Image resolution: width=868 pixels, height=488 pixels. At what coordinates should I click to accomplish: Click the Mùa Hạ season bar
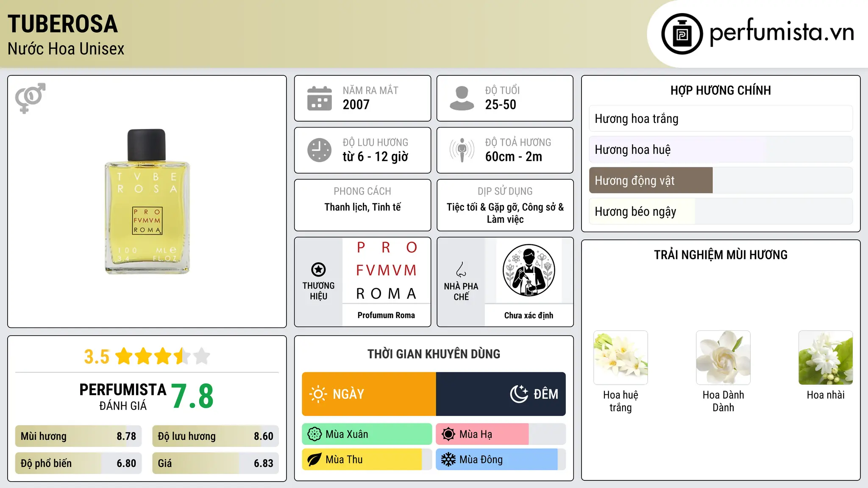[501, 434]
